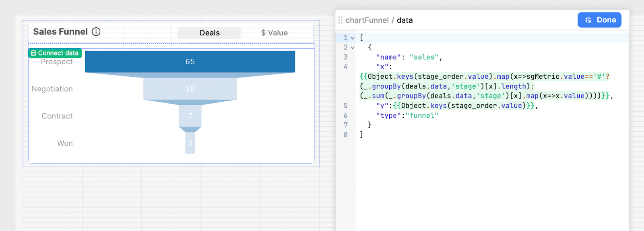Click the Prospect stage label
The height and width of the screenshot is (231, 644).
pos(57,62)
